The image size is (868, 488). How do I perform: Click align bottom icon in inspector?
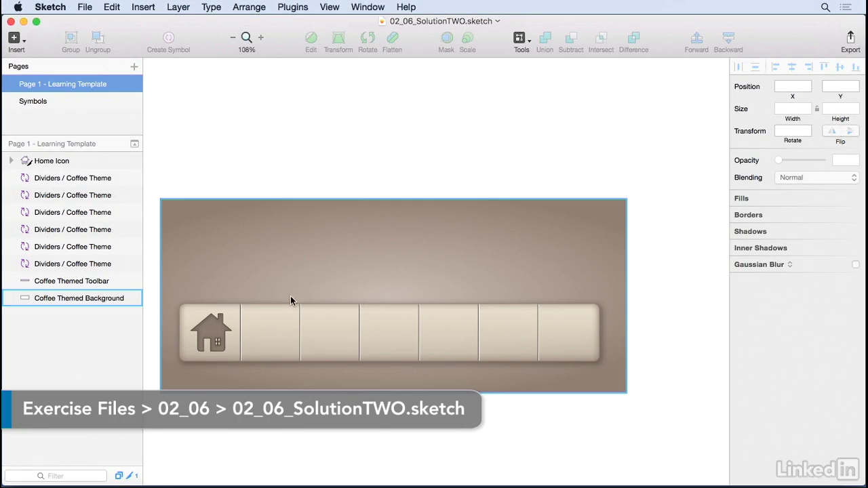855,66
